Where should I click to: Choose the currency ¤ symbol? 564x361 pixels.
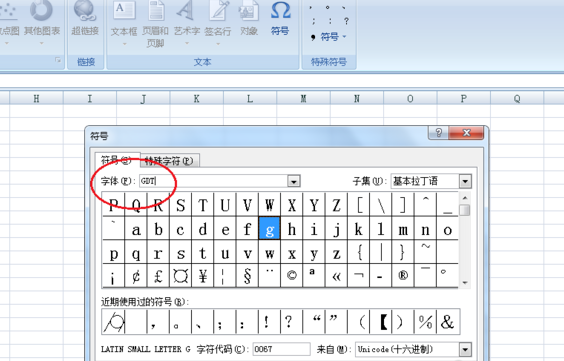coord(181,276)
